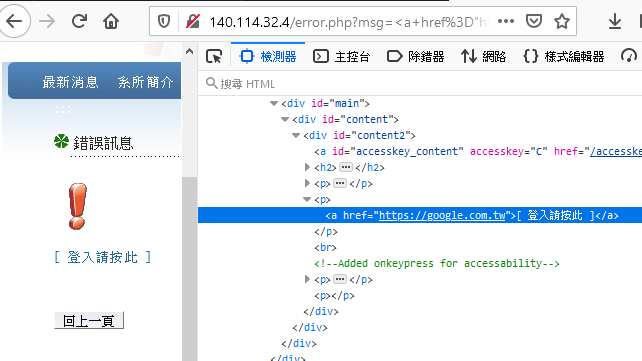Viewport: 642px width, 361px height.
Task: Reload the current page
Action: (79, 21)
